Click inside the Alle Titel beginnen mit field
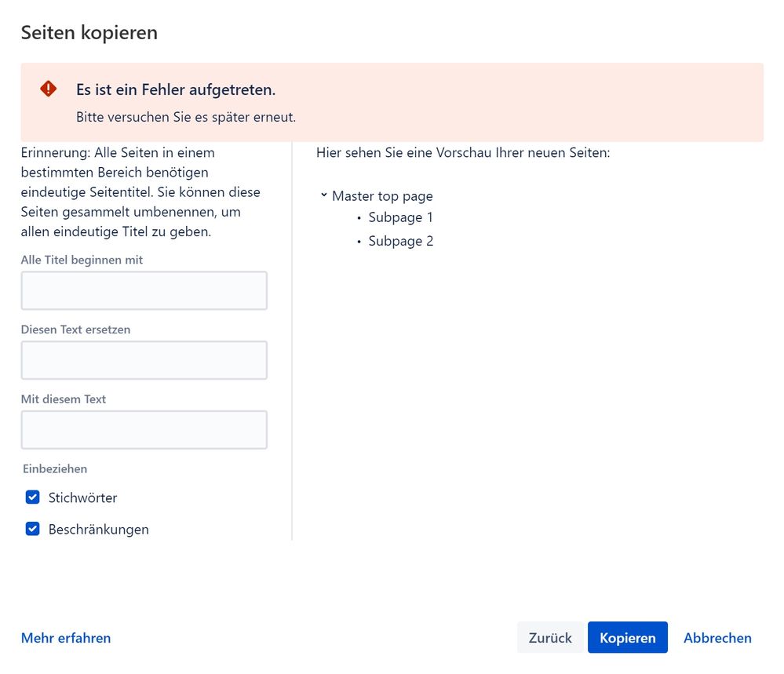784x674 pixels. tap(144, 290)
